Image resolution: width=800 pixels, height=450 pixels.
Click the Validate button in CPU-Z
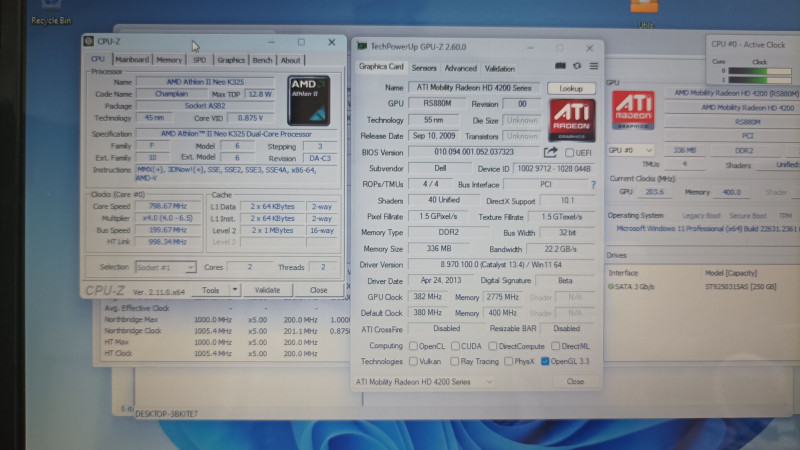[x=267, y=290]
